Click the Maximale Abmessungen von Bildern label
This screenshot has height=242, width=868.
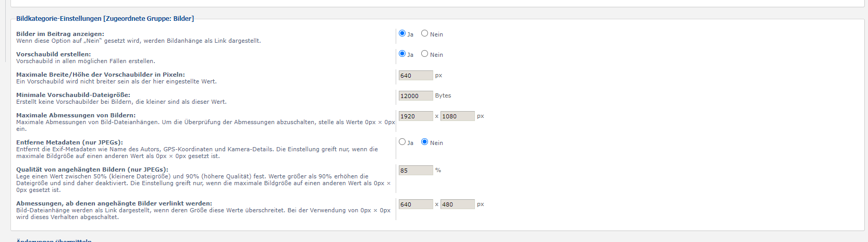click(x=76, y=115)
